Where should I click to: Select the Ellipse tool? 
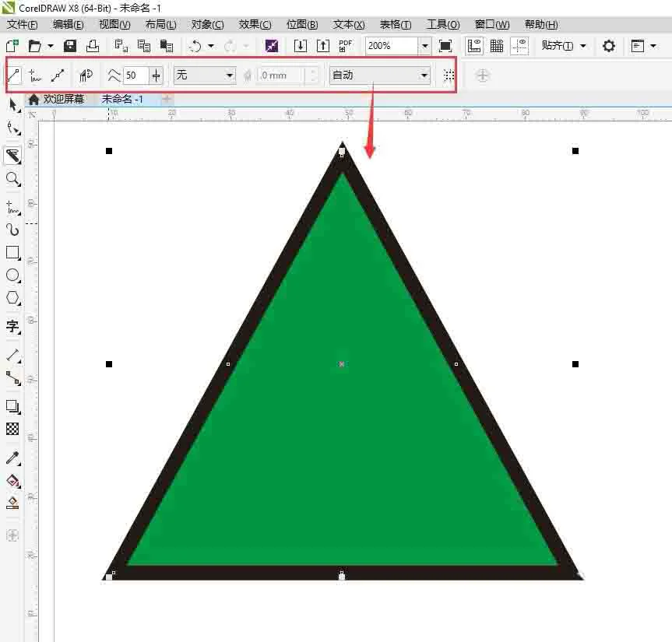click(13, 275)
